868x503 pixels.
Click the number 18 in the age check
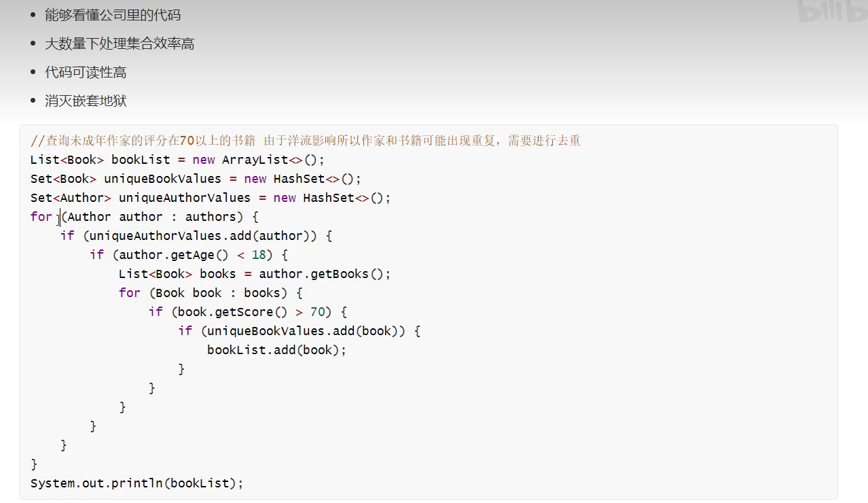tap(259, 255)
